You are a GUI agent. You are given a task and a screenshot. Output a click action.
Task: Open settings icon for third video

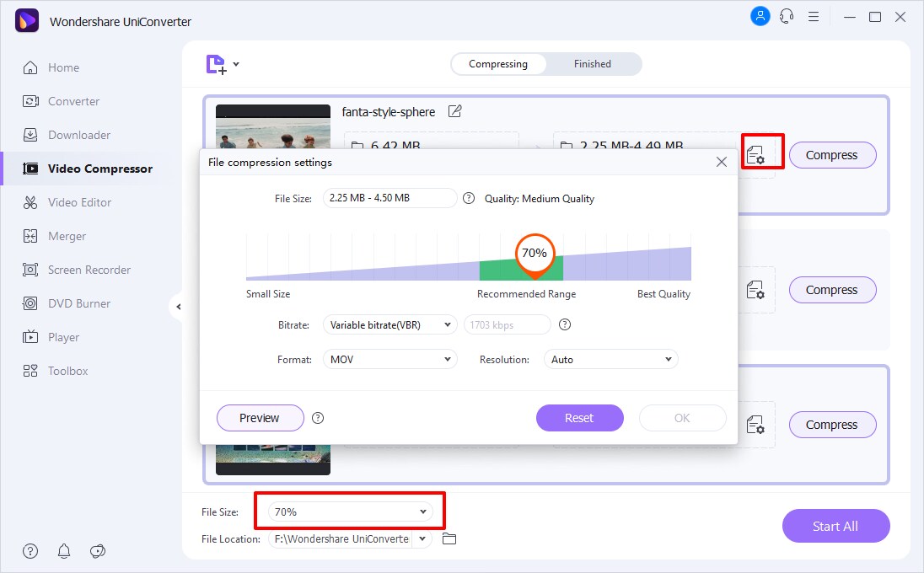(x=755, y=425)
